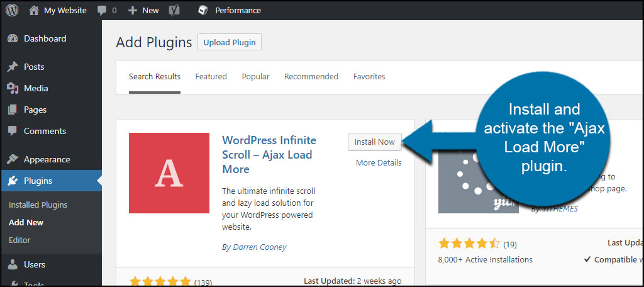This screenshot has width=644, height=287.
Task: Open the Yoast SEO icon in admin bar
Action: 174,11
